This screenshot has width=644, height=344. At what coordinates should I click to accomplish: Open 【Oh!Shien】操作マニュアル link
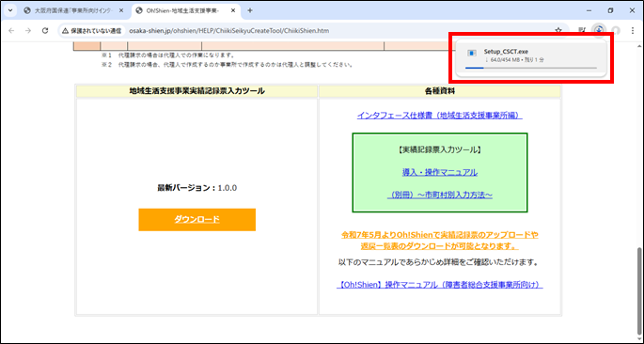440,285
